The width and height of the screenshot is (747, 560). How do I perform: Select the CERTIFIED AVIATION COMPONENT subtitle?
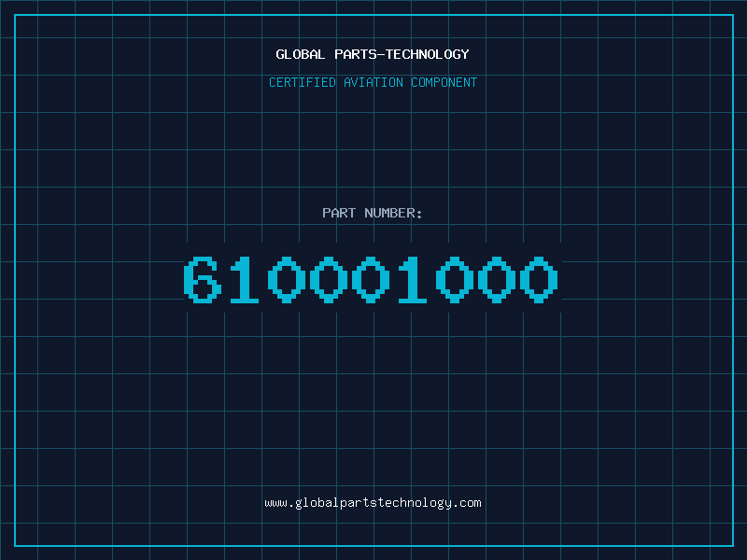click(373, 82)
